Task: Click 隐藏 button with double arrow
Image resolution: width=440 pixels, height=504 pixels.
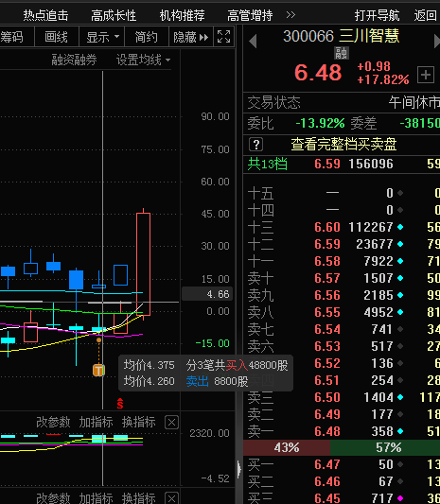Action: click(x=191, y=37)
